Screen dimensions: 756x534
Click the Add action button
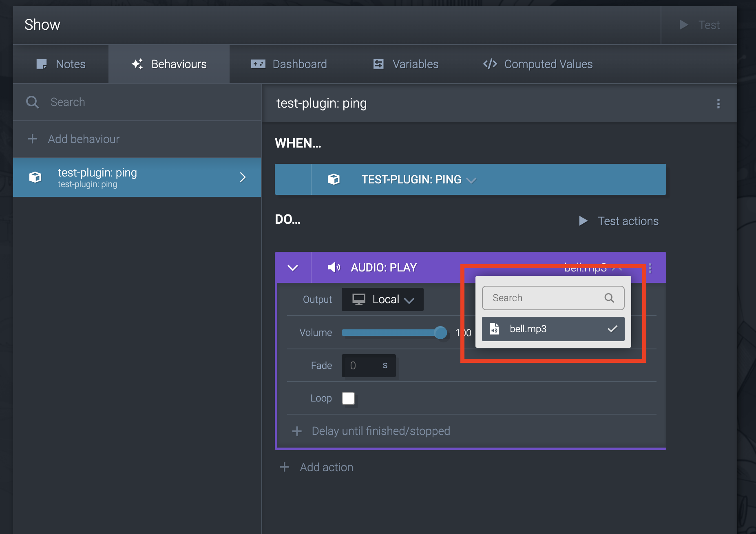tap(316, 467)
